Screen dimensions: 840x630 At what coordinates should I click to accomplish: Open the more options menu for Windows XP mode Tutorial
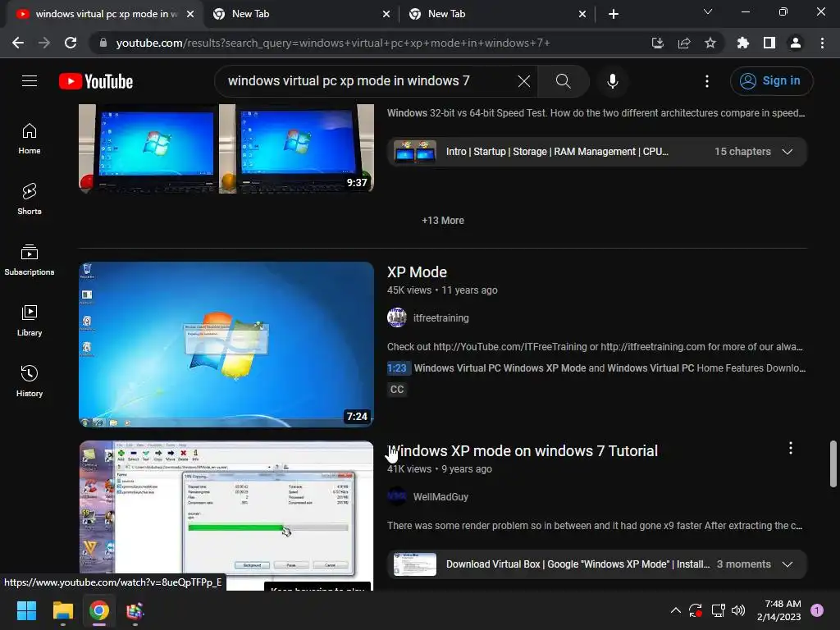[x=790, y=449]
